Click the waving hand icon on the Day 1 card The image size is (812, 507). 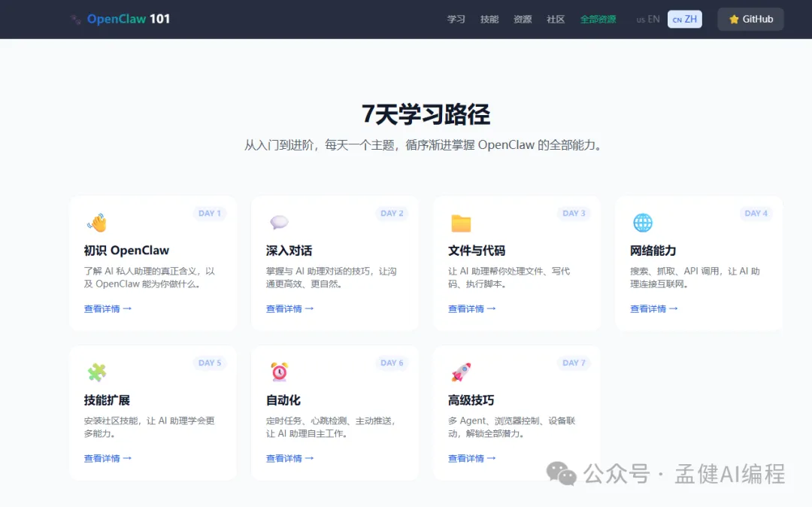click(97, 222)
